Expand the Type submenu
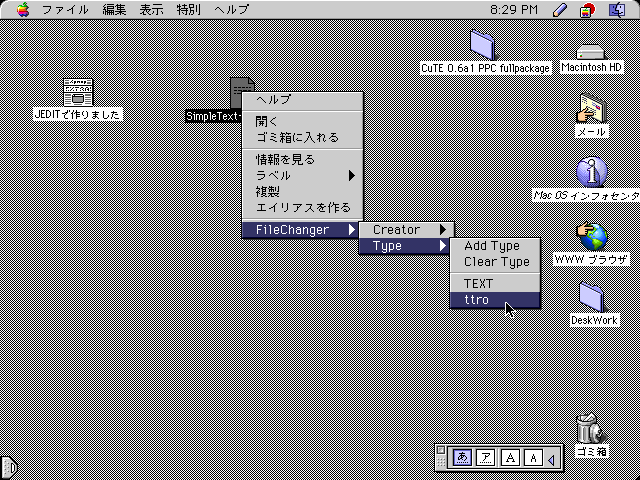This screenshot has width=640, height=480. [x=404, y=246]
